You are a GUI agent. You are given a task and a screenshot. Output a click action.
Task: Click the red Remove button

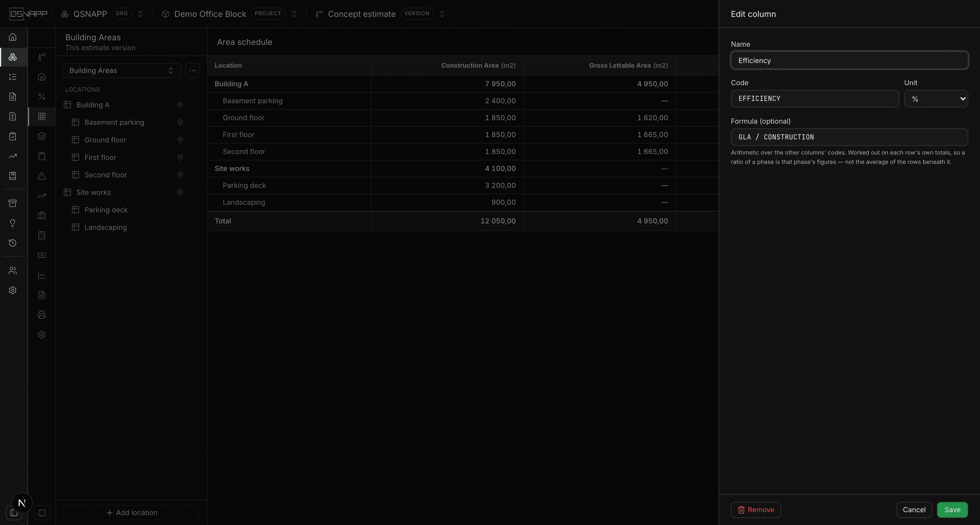coord(756,510)
